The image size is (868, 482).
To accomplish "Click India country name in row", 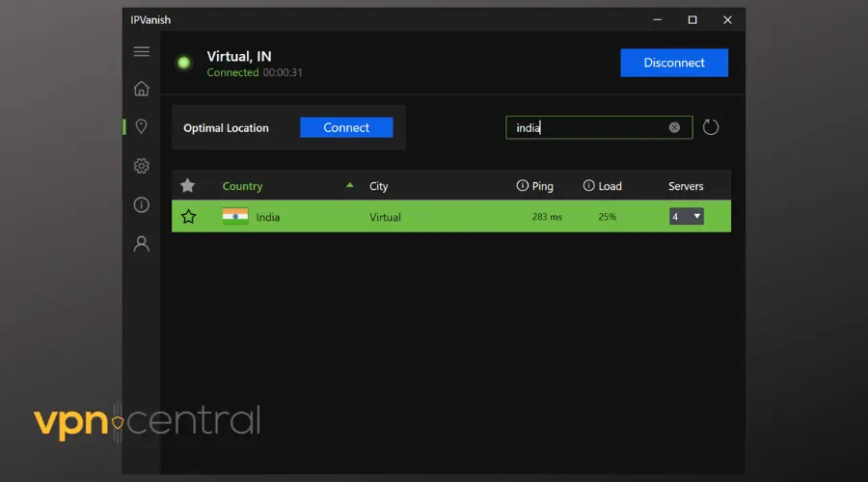I will (x=268, y=217).
